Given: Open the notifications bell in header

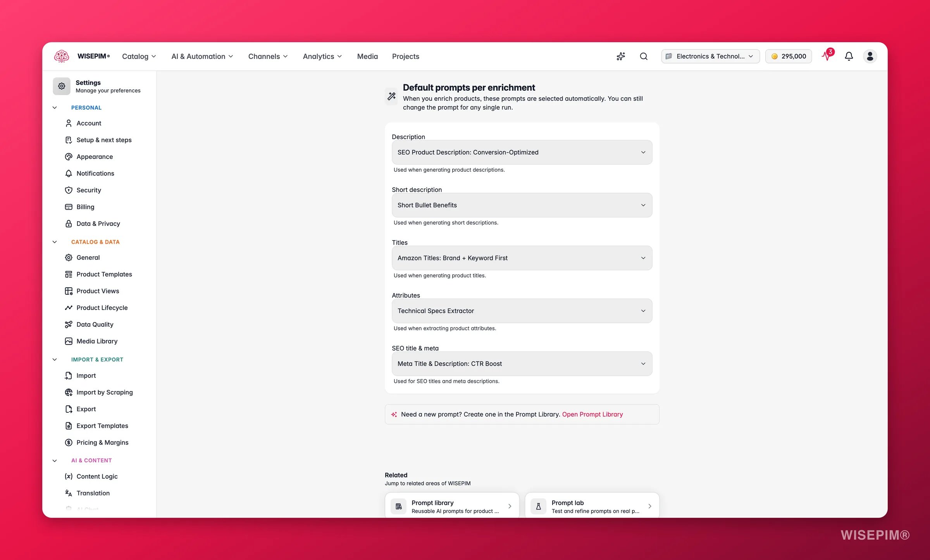Looking at the screenshot, I should [849, 56].
